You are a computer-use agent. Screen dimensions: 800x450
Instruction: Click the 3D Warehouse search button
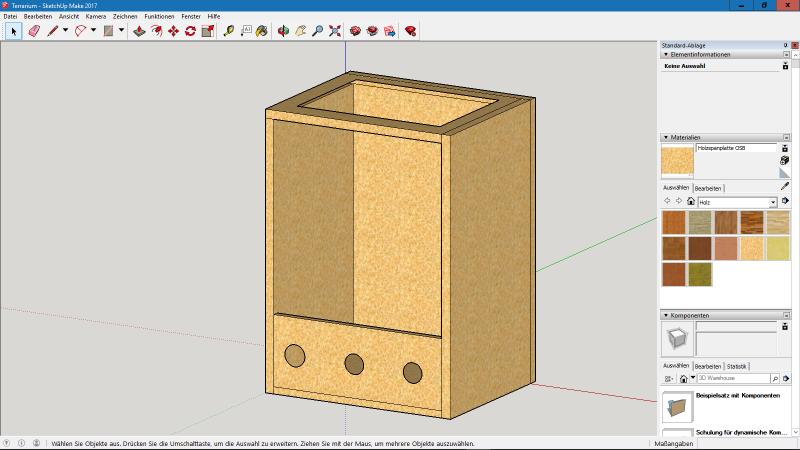click(x=775, y=379)
